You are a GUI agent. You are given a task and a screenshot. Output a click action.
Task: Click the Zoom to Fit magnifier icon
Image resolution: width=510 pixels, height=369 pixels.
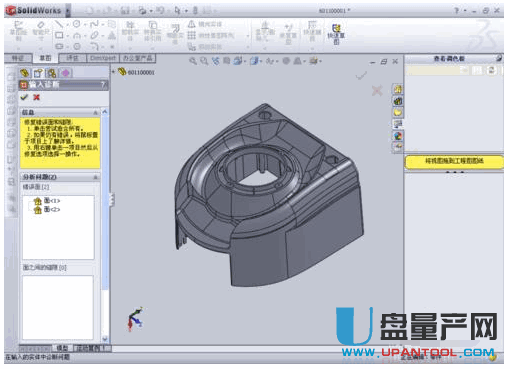(x=193, y=61)
